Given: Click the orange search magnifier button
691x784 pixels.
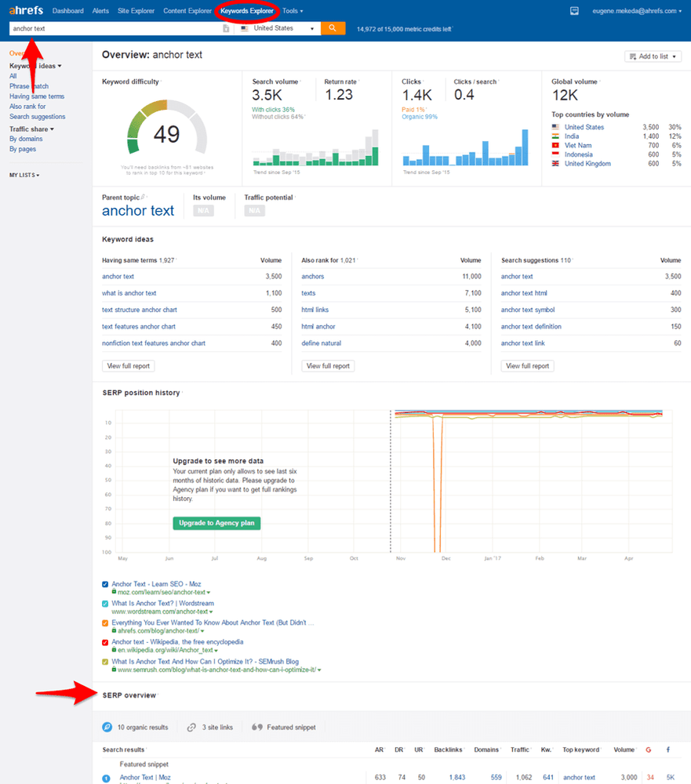Looking at the screenshot, I should pos(333,28).
